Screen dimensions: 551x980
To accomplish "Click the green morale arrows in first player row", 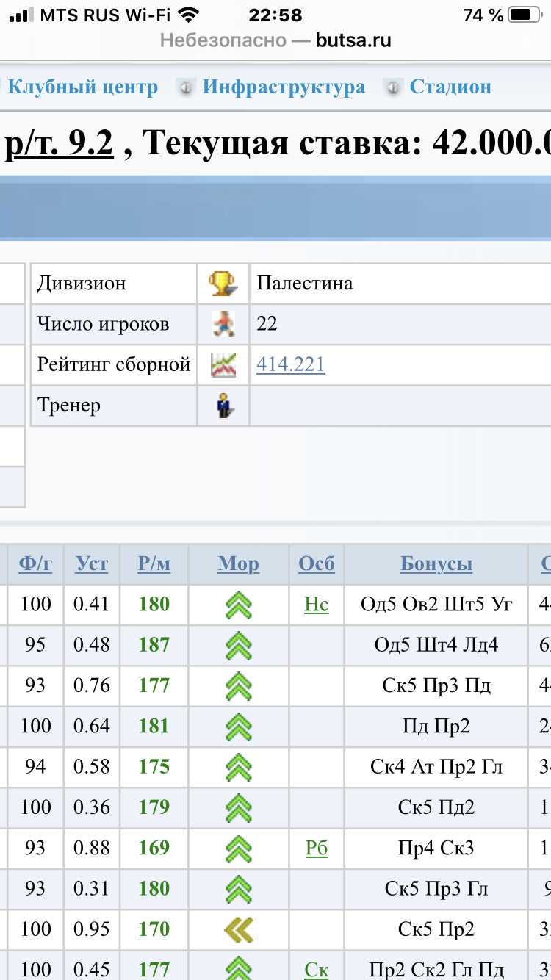I will [x=238, y=605].
